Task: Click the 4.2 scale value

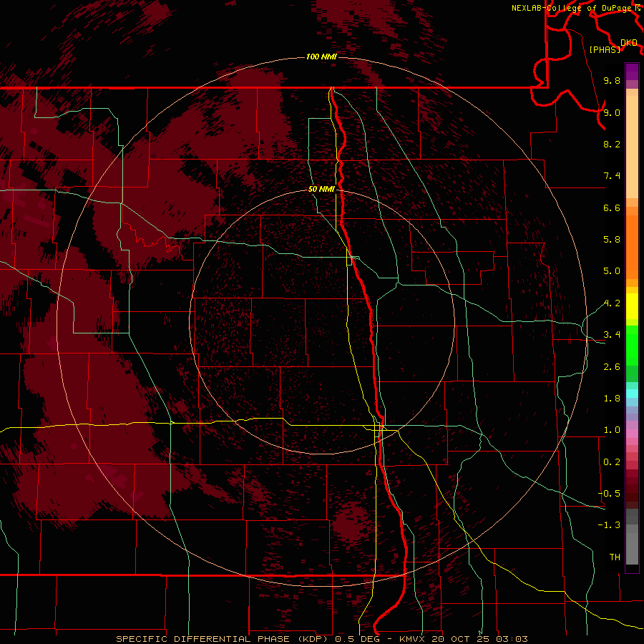Action: 612,303
